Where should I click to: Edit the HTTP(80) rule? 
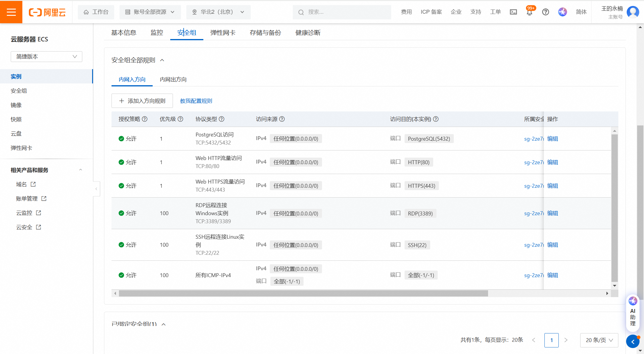pyautogui.click(x=552, y=162)
